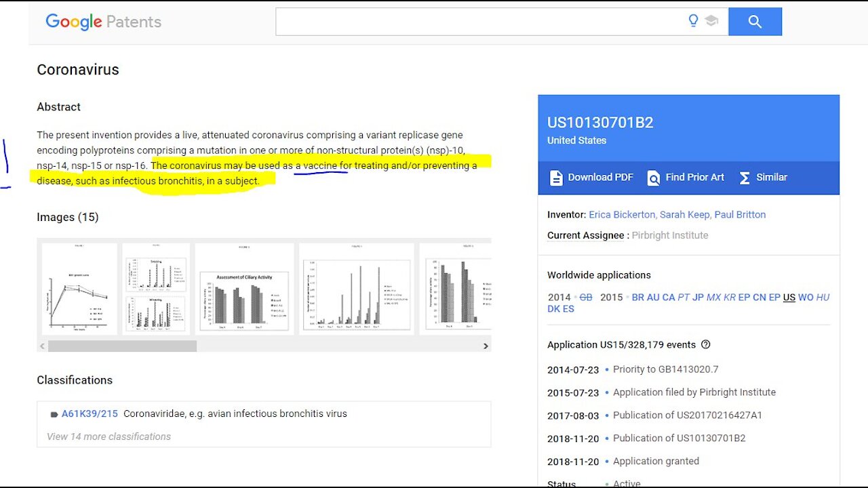This screenshot has width=868, height=488.
Task: Open the JP worldwide application
Action: click(698, 298)
